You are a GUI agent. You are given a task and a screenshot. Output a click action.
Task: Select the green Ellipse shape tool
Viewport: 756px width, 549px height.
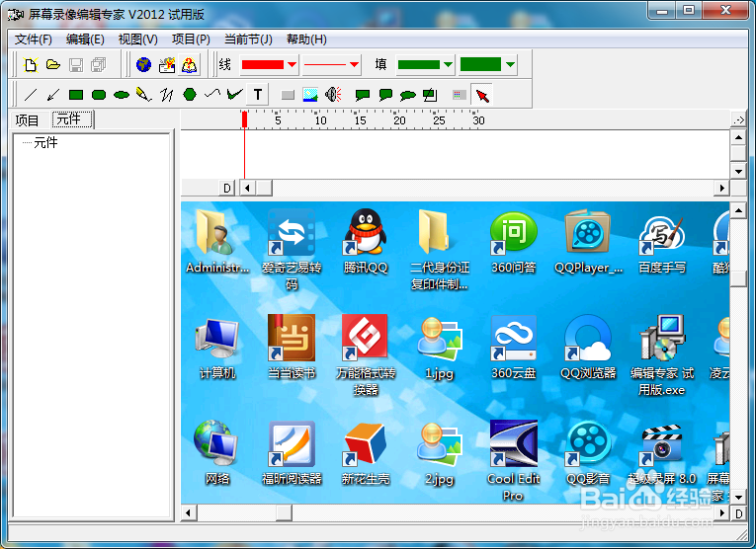tap(122, 95)
